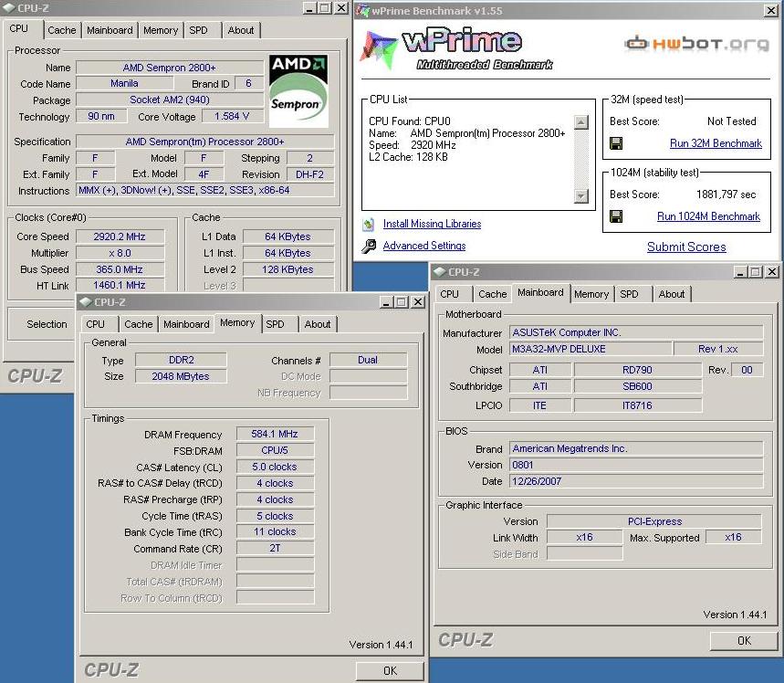Click the 1024M Best Score 1881,797 sec

click(x=726, y=194)
